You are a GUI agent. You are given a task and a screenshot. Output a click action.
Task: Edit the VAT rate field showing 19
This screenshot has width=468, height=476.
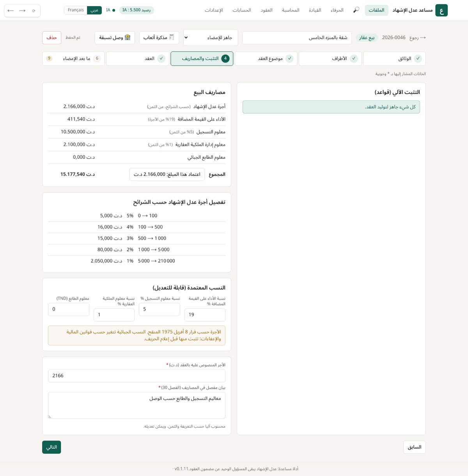(x=205, y=314)
